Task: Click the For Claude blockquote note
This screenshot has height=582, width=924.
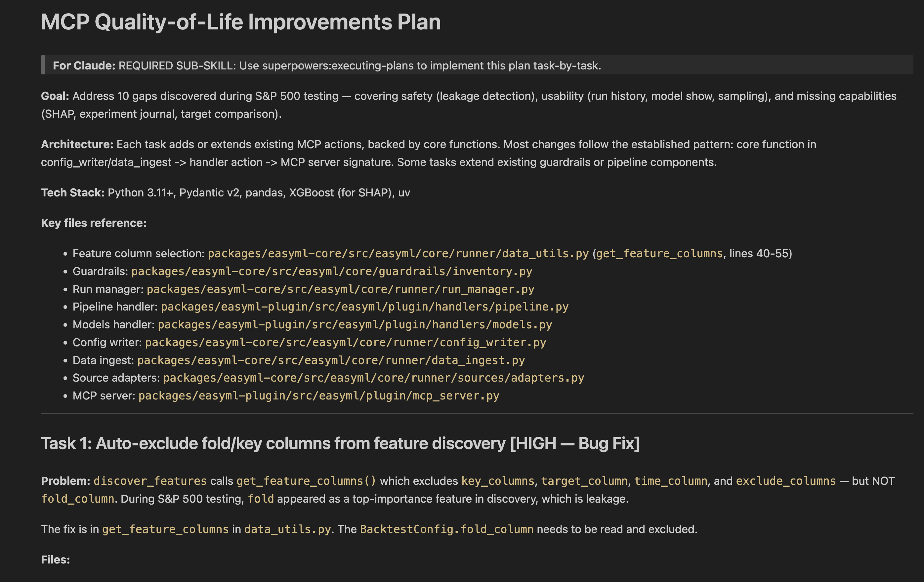Action: tap(327, 65)
